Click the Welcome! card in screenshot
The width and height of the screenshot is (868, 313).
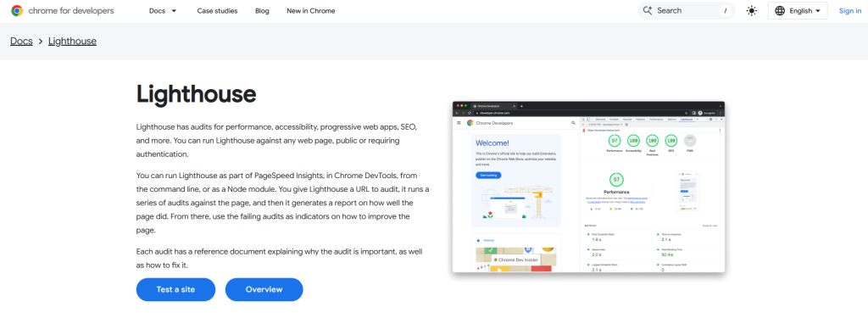(516, 180)
